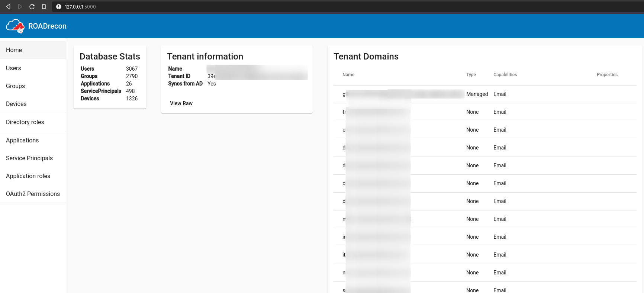The width and height of the screenshot is (644, 293).
Task: Go to Applications in sidebar
Action: 22,141
